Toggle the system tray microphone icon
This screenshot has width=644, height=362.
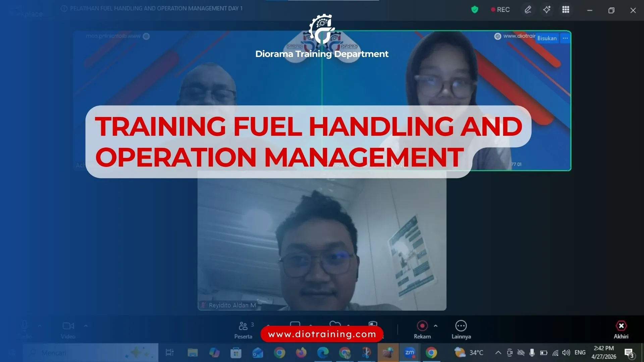pyautogui.click(x=532, y=353)
